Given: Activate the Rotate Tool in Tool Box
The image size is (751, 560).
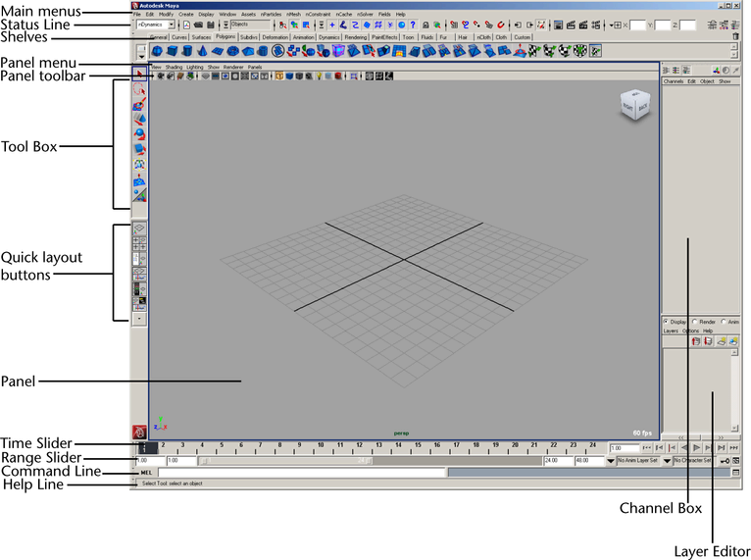Looking at the screenshot, I should 139,133.
